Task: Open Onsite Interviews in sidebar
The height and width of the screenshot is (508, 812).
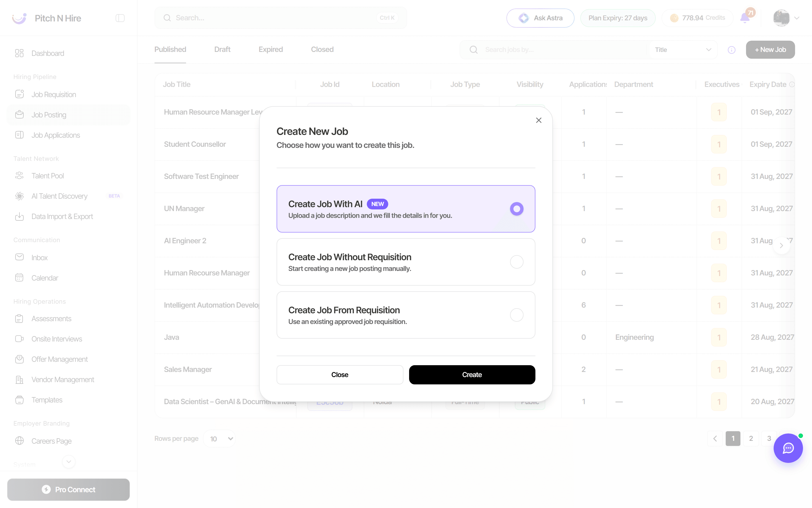Action: (69, 339)
